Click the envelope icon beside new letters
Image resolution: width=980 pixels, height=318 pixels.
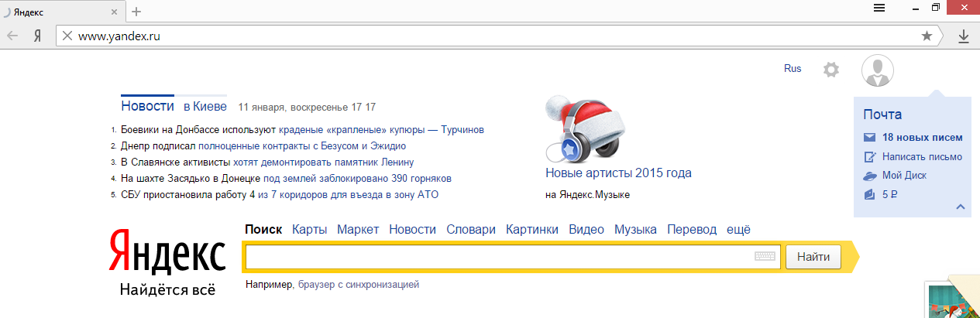click(x=869, y=138)
